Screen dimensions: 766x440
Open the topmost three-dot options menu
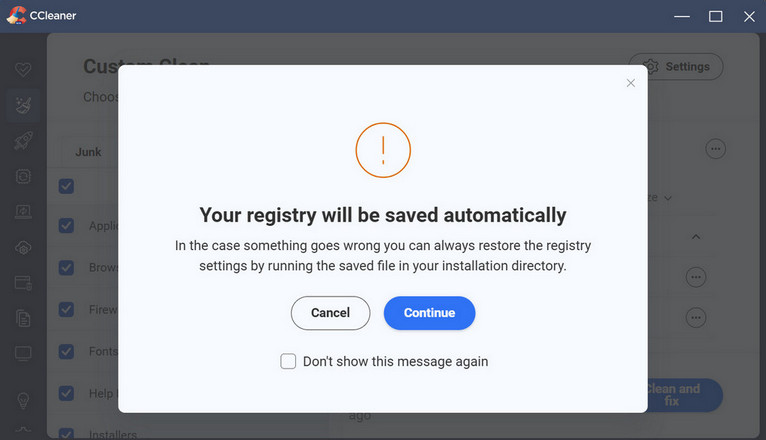[715, 148]
